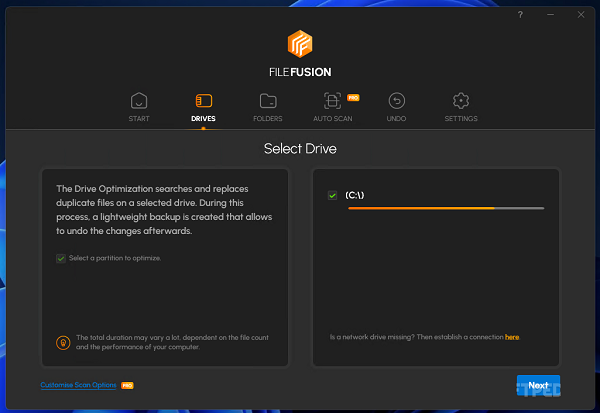Click 'Select a partition to optimize.' text
The image size is (600, 413).
click(x=115, y=258)
